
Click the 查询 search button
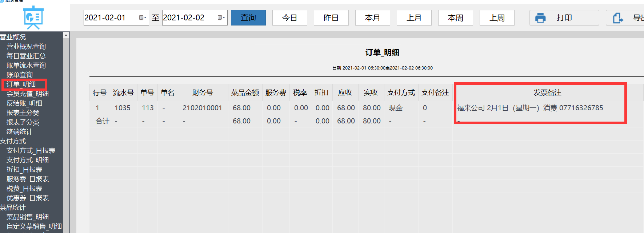[x=248, y=17]
